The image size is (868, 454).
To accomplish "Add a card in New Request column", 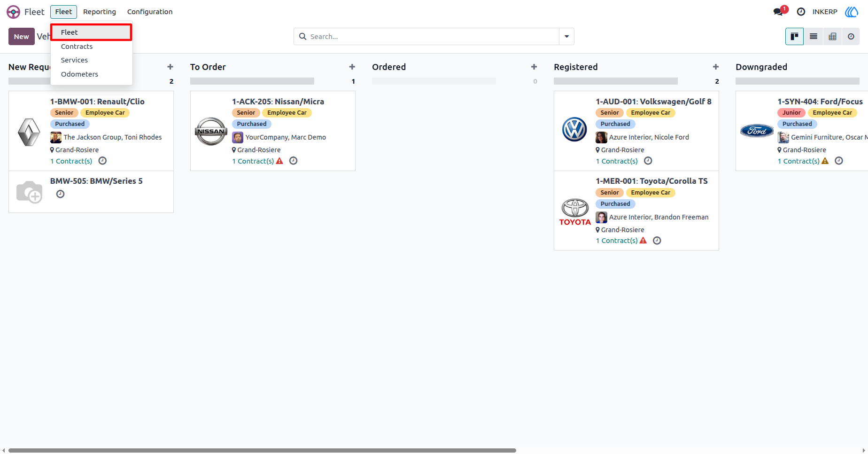I will (x=170, y=67).
